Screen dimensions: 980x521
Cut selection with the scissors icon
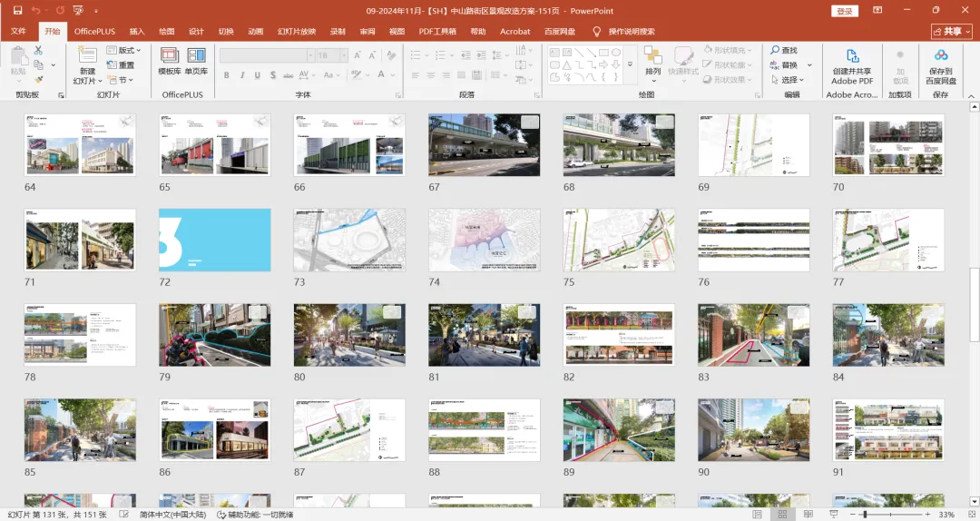[x=38, y=50]
